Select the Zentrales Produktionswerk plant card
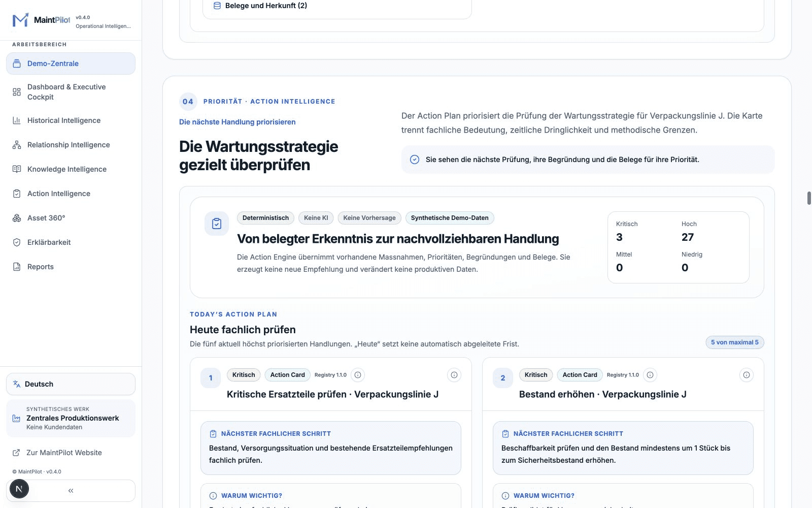The width and height of the screenshot is (812, 508). 71,418
